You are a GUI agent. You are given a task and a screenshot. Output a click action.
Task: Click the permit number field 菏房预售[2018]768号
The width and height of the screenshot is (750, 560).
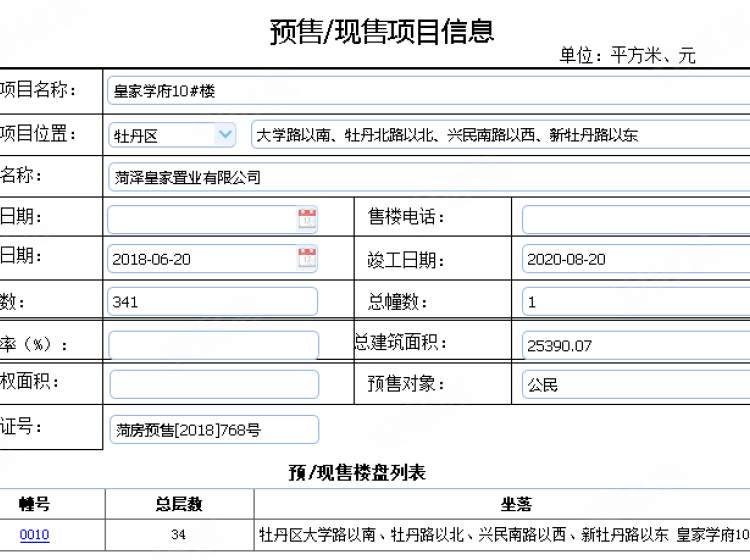click(213, 430)
